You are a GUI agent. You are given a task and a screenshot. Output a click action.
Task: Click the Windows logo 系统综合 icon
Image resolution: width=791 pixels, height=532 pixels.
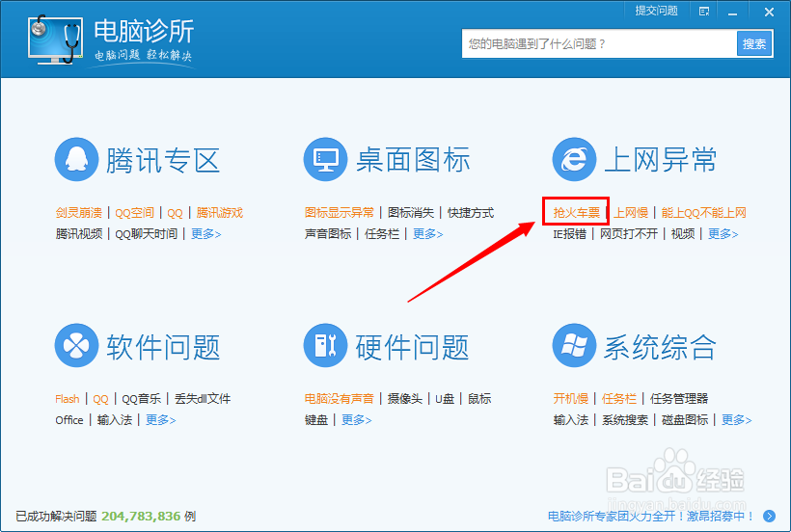tap(574, 346)
